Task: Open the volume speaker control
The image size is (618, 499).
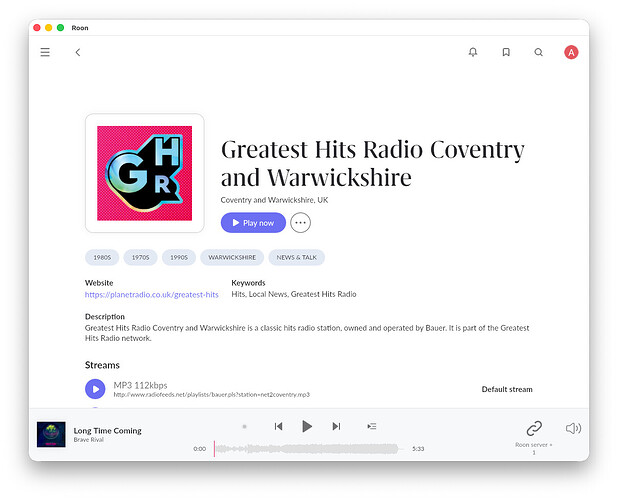Action: [573, 428]
